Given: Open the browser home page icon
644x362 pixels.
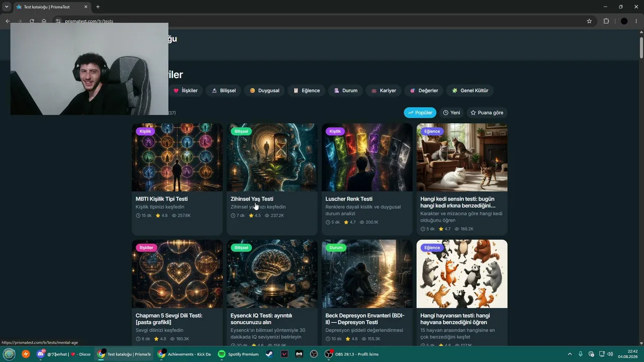Looking at the screenshot, I should [x=44, y=21].
